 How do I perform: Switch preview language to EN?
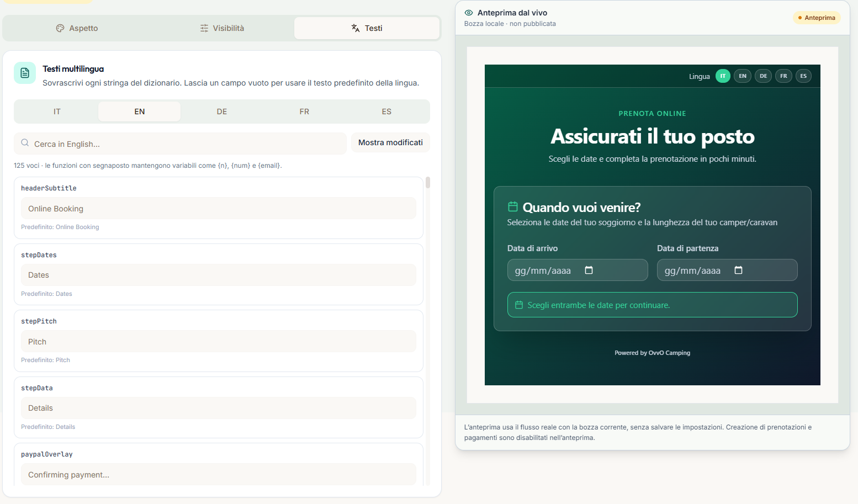(x=743, y=76)
